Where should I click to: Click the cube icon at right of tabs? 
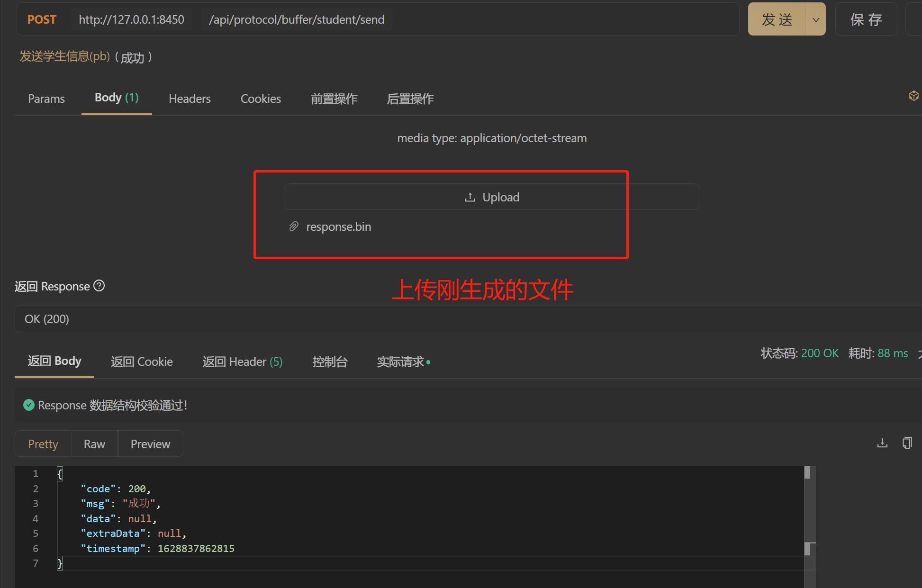[x=913, y=96]
